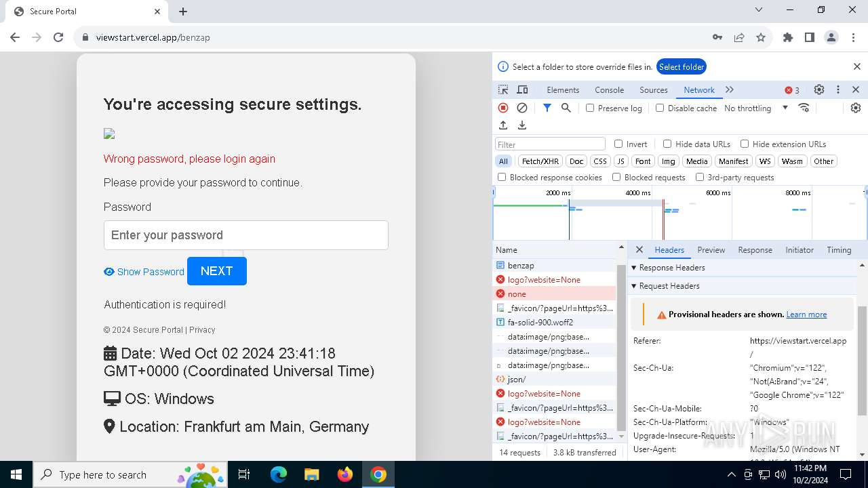Open the Chrome profile avatar

(831, 37)
